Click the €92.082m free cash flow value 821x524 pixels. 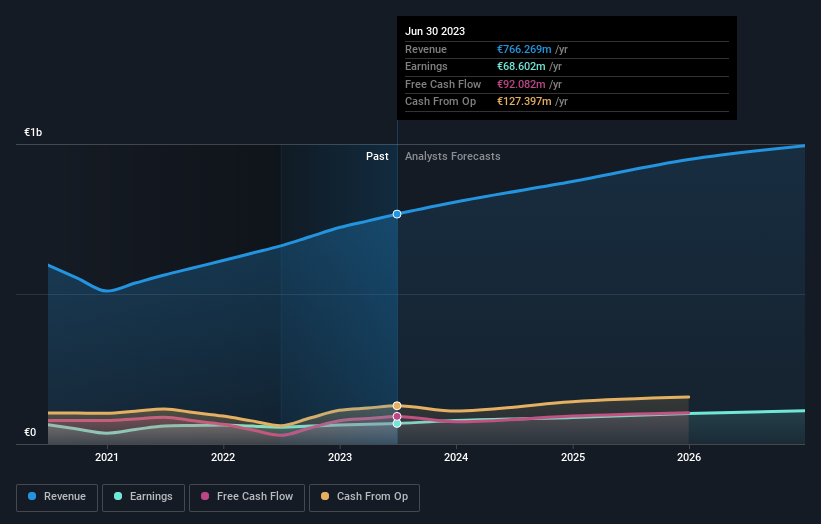coord(522,84)
